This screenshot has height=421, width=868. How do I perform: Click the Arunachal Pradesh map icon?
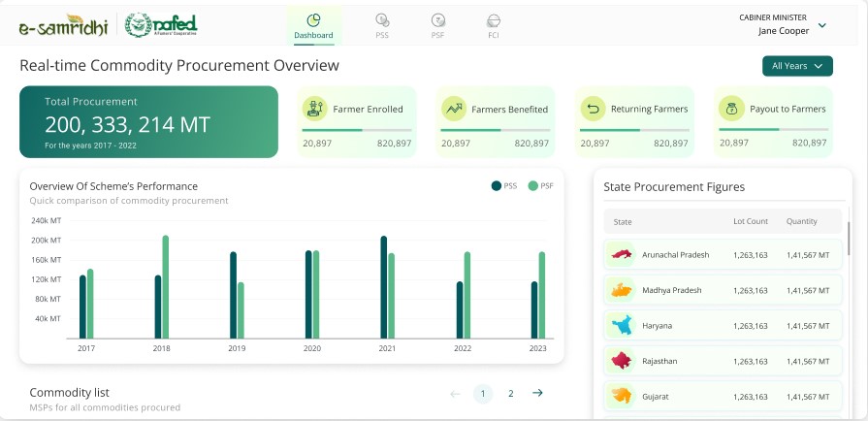click(x=621, y=255)
